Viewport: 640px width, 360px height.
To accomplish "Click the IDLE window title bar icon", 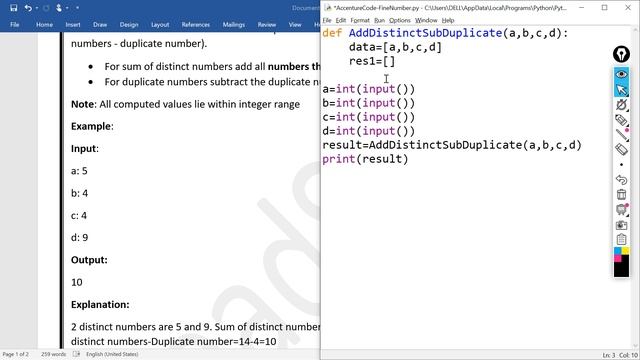I will 327,8.
